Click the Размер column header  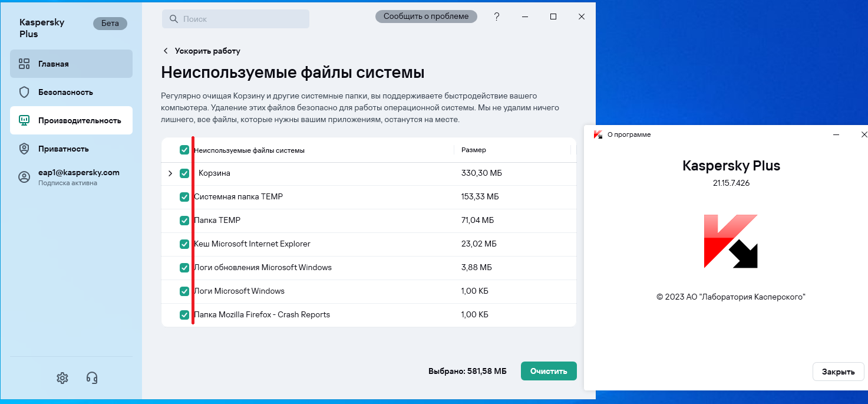point(474,150)
